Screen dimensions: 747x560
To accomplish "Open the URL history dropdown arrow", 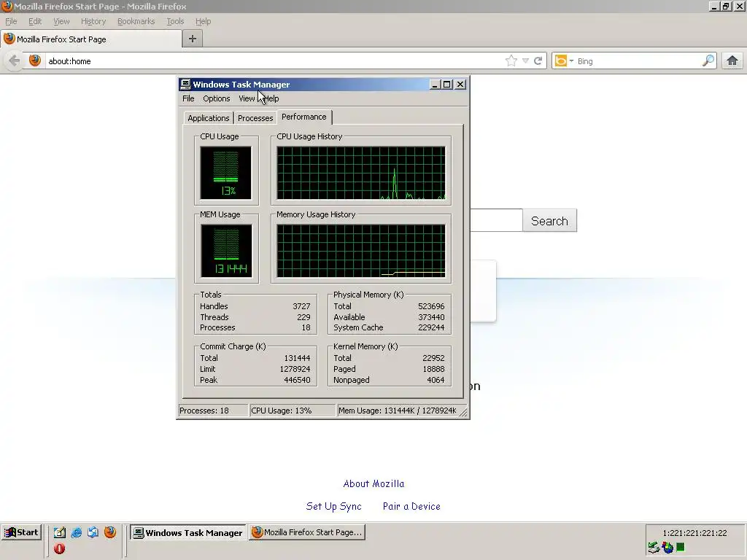I will click(525, 61).
